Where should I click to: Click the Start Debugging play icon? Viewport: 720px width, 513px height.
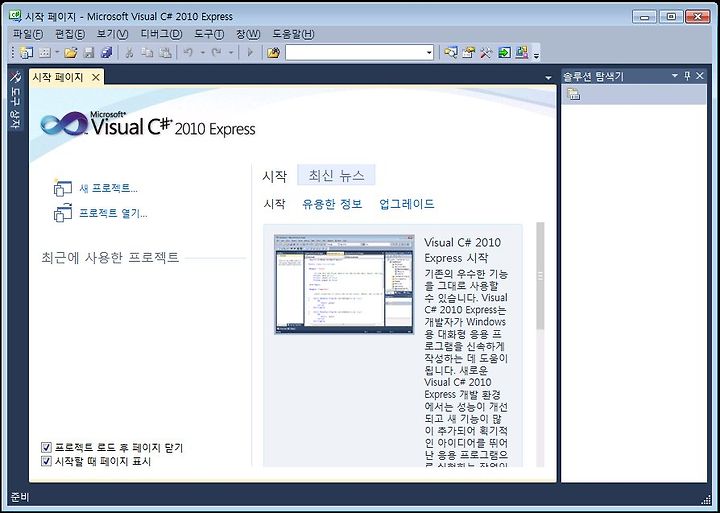[250, 53]
